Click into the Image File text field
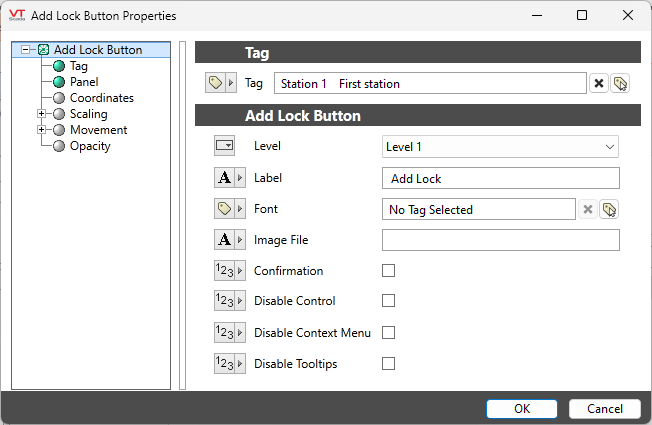 coord(500,240)
